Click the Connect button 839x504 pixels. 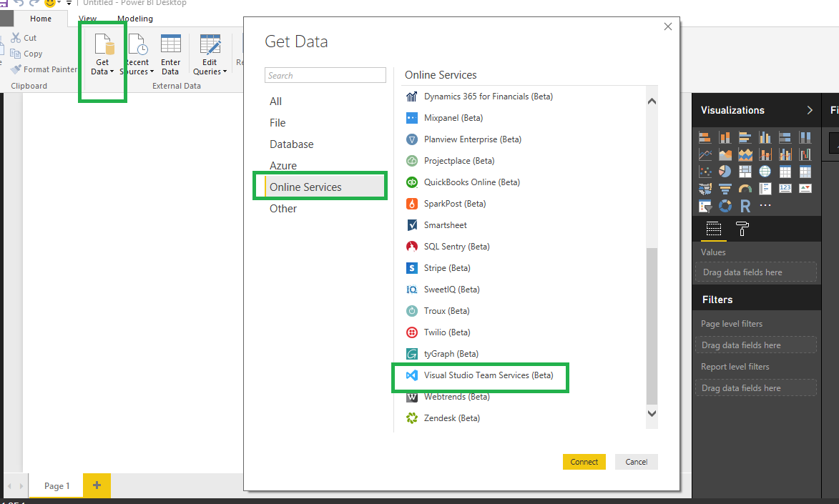point(584,462)
